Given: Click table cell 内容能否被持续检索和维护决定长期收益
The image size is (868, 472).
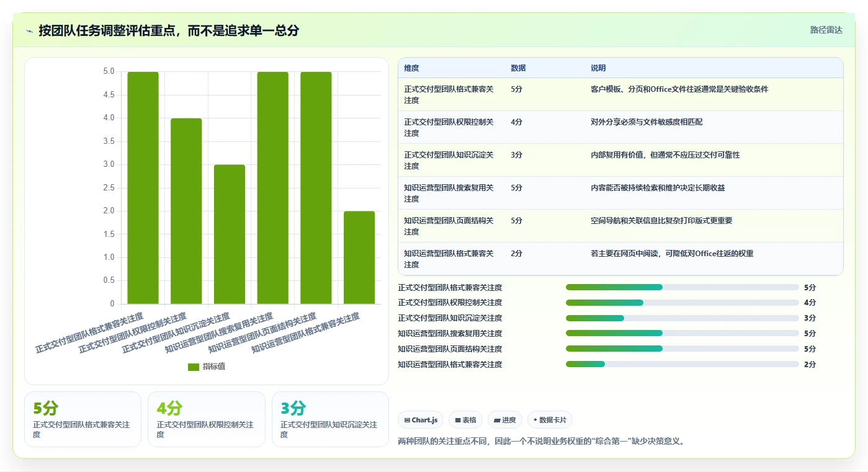Looking at the screenshot, I should [x=658, y=188].
